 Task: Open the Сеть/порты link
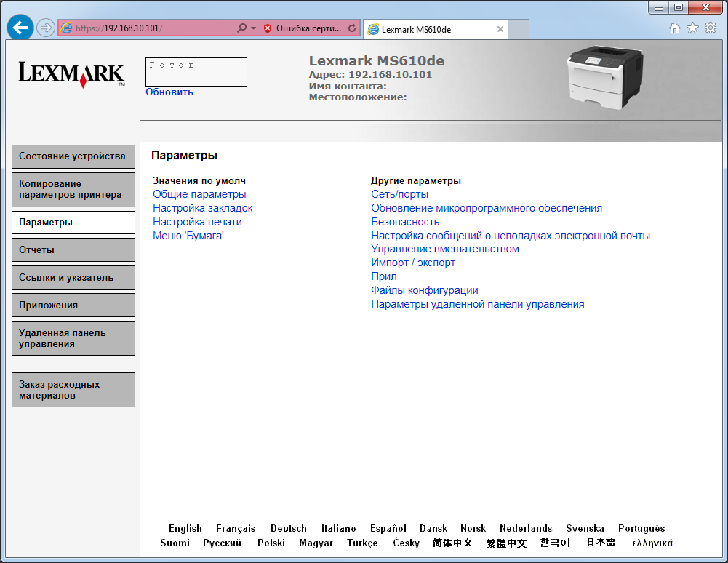(x=399, y=194)
